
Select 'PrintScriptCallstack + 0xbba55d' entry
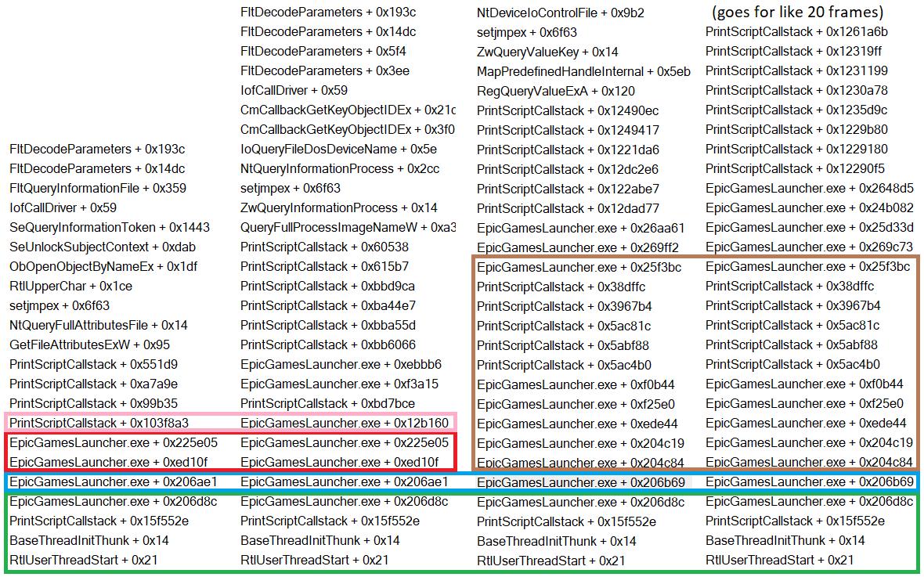[328, 326]
